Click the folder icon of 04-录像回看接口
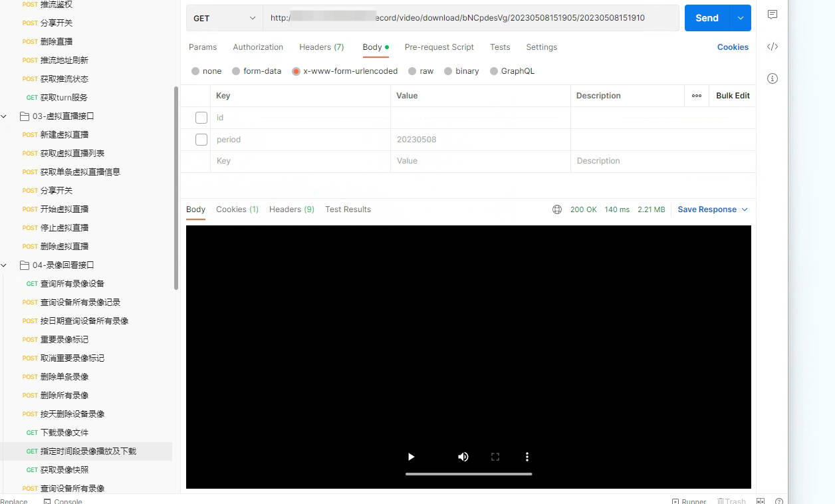835x504 pixels. click(25, 265)
